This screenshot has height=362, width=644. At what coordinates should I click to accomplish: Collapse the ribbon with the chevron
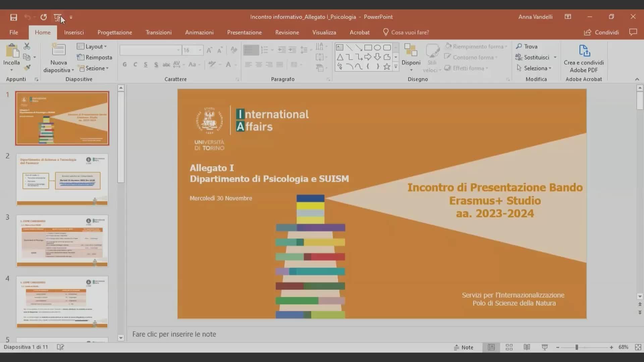coord(637,79)
